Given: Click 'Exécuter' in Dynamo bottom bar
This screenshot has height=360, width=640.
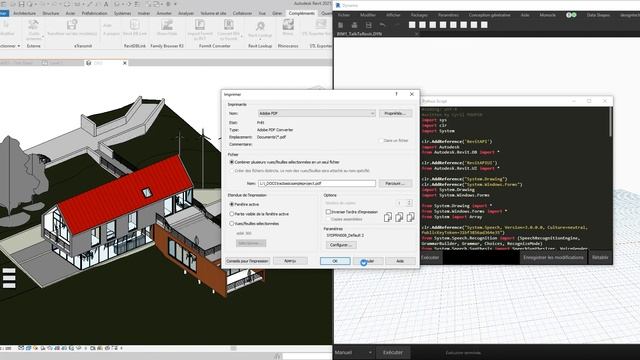Looking at the screenshot, I should point(393,352).
